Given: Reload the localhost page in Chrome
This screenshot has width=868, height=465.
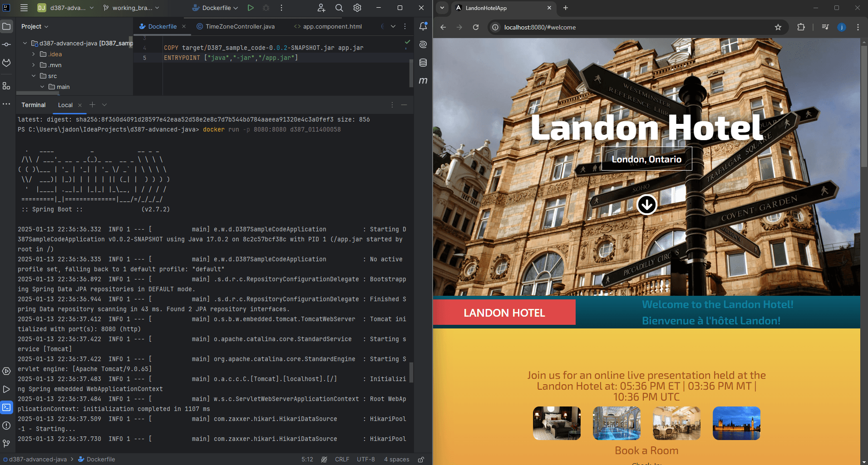Looking at the screenshot, I should click(x=476, y=27).
